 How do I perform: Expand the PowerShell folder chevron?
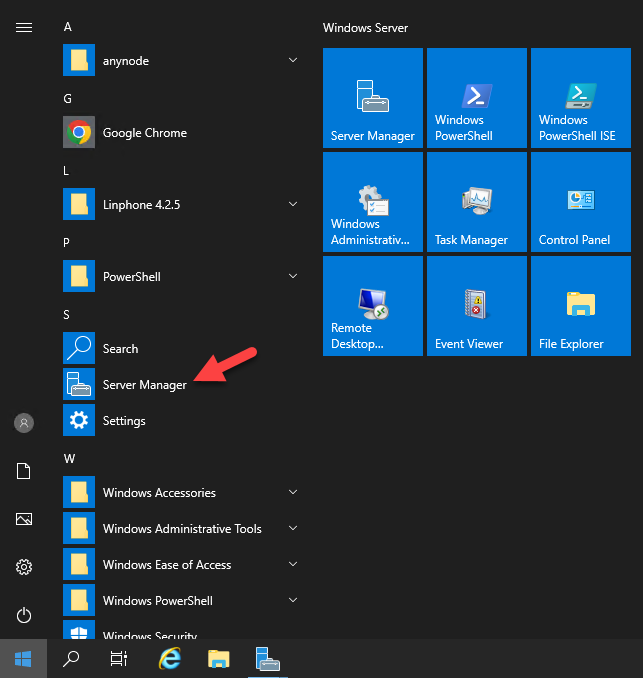[293, 276]
